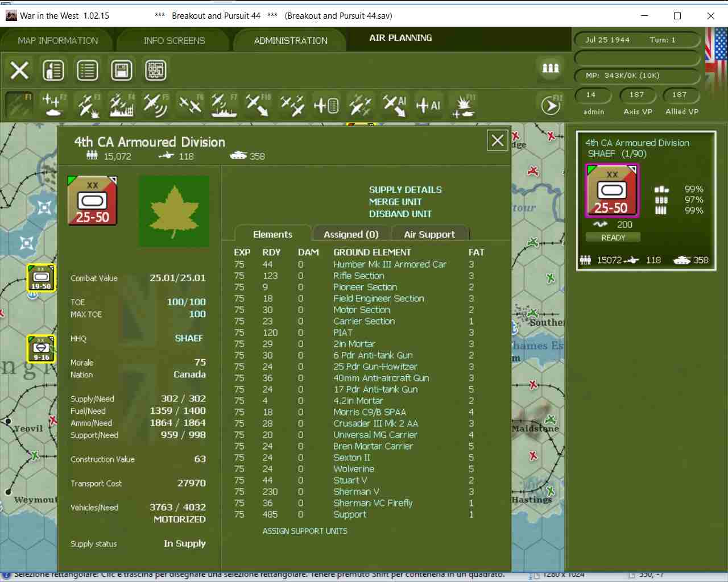Viewport: 728px width, 582px height.
Task: Select the F10 air transfer icon
Action: tap(258, 105)
